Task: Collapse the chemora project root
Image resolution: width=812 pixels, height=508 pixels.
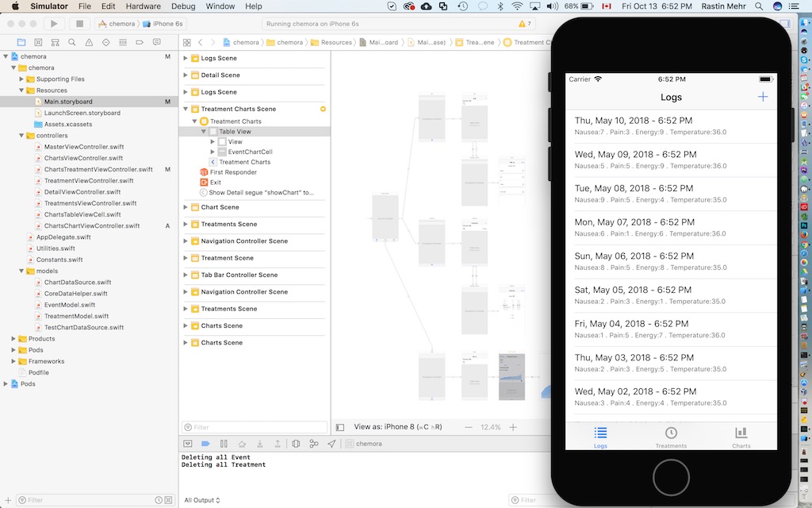Action: pos(6,56)
